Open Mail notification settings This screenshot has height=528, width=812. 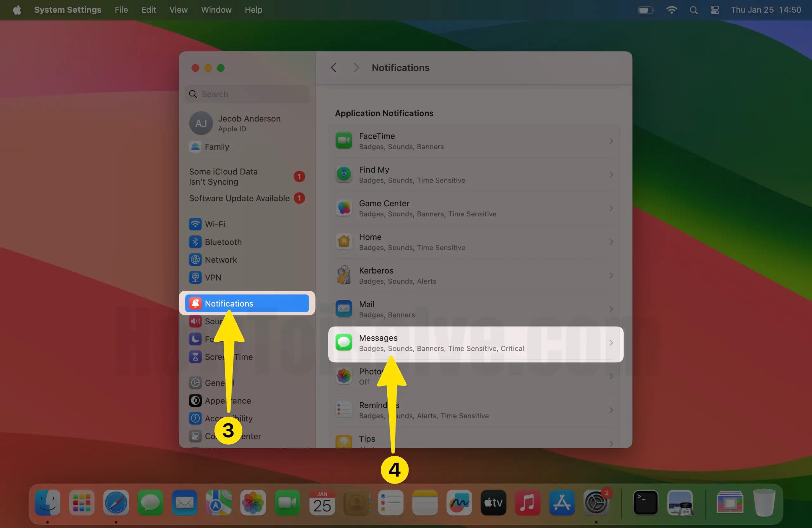pyautogui.click(x=474, y=309)
